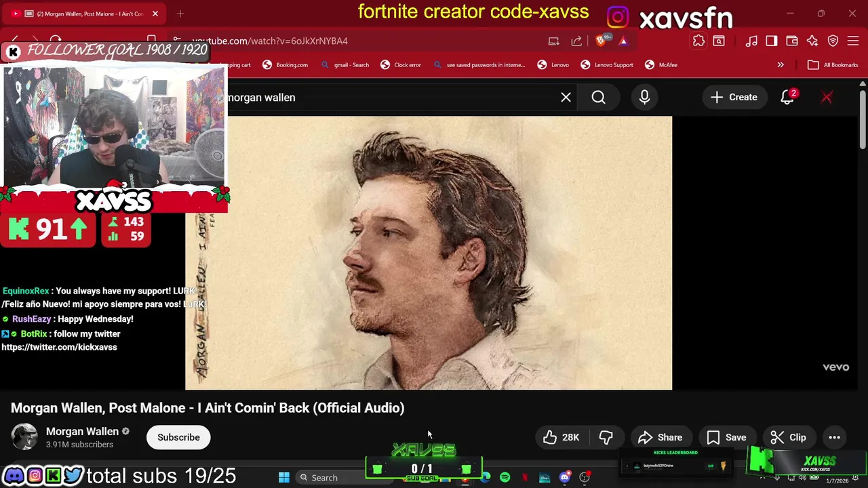The image size is (868, 488).
Task: Open the Brave Wallet icon
Action: (x=792, y=41)
